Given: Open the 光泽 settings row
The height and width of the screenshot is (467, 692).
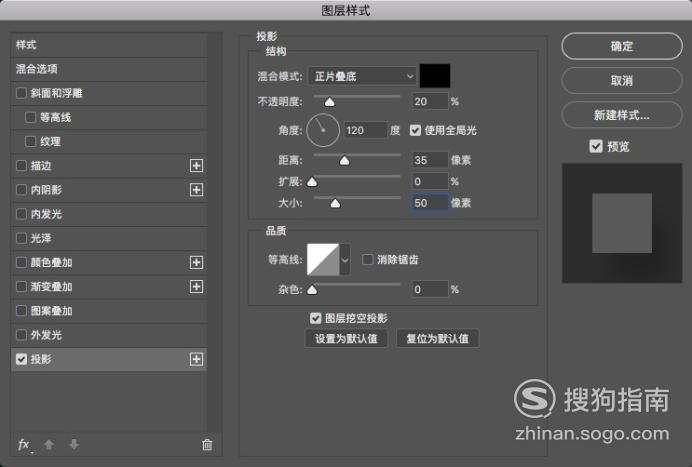Looking at the screenshot, I should 109,238.
